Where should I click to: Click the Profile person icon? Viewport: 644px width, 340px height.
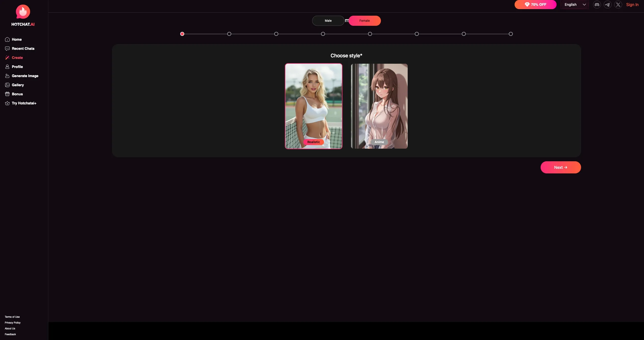coord(7,67)
